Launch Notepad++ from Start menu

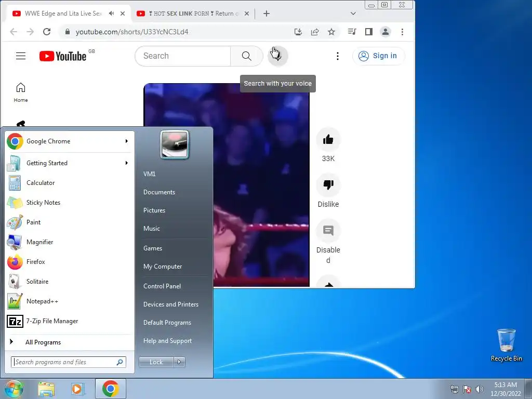point(70,301)
